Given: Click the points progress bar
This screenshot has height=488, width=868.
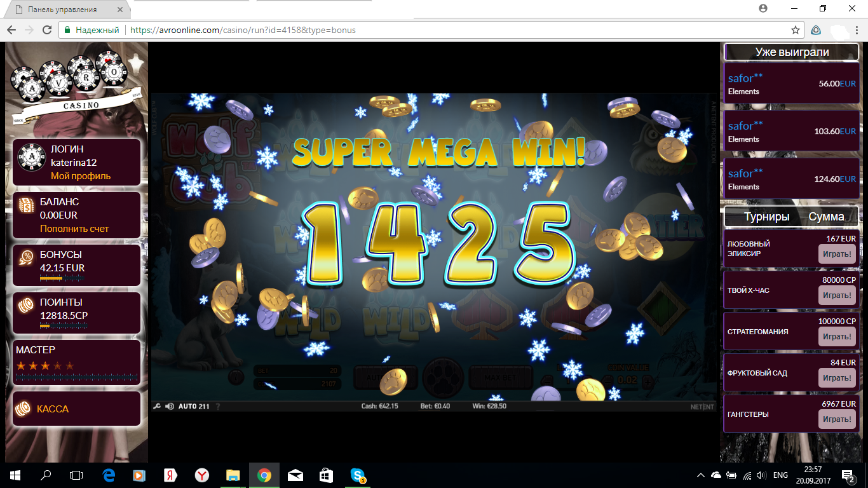Looking at the screenshot, I should tap(63, 325).
